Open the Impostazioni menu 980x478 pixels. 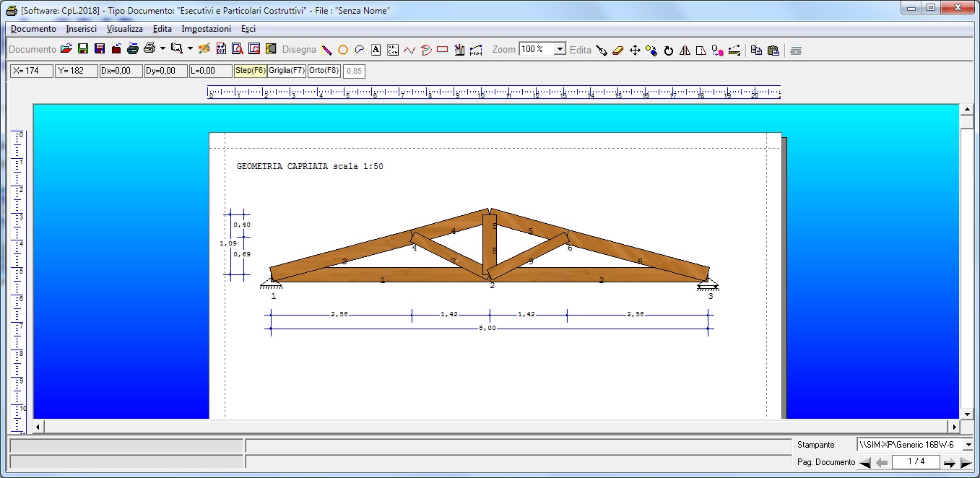tap(207, 29)
